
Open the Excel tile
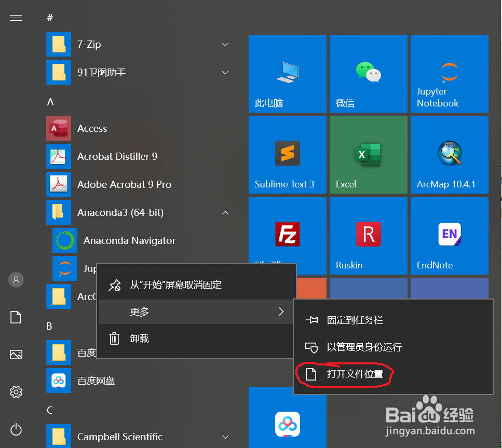pyautogui.click(x=369, y=155)
